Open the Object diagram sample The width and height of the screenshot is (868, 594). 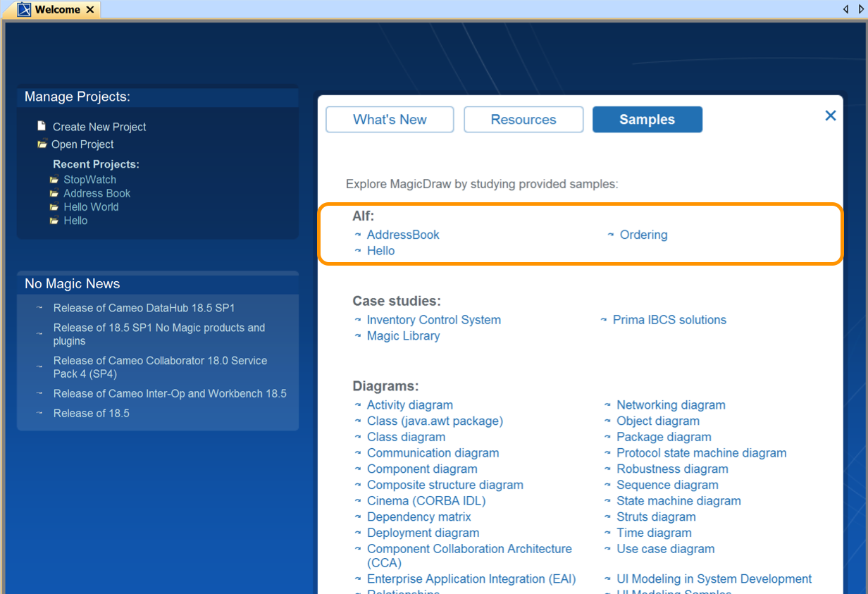[658, 421]
